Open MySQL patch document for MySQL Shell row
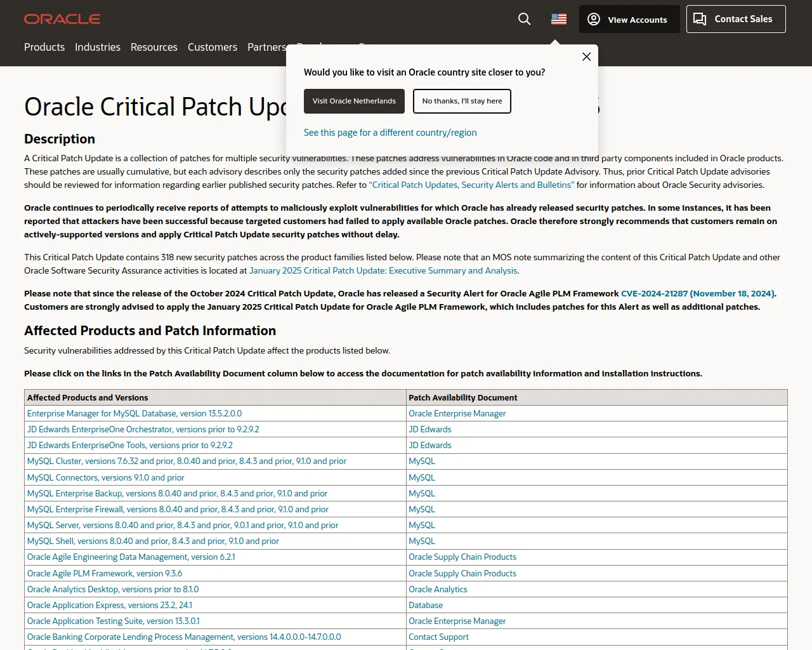The width and height of the screenshot is (812, 650). [422, 541]
